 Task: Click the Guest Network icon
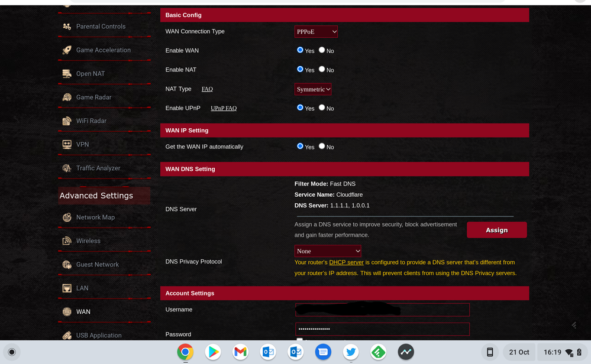click(x=67, y=265)
